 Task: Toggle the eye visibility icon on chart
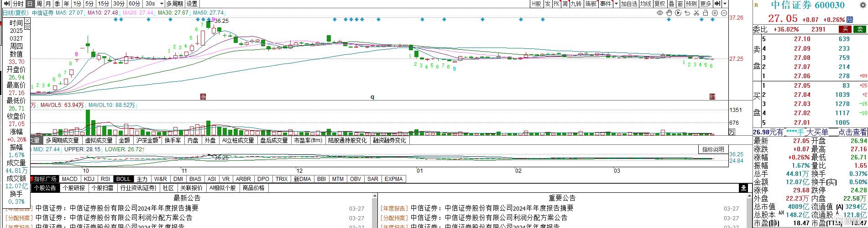click(659, 13)
